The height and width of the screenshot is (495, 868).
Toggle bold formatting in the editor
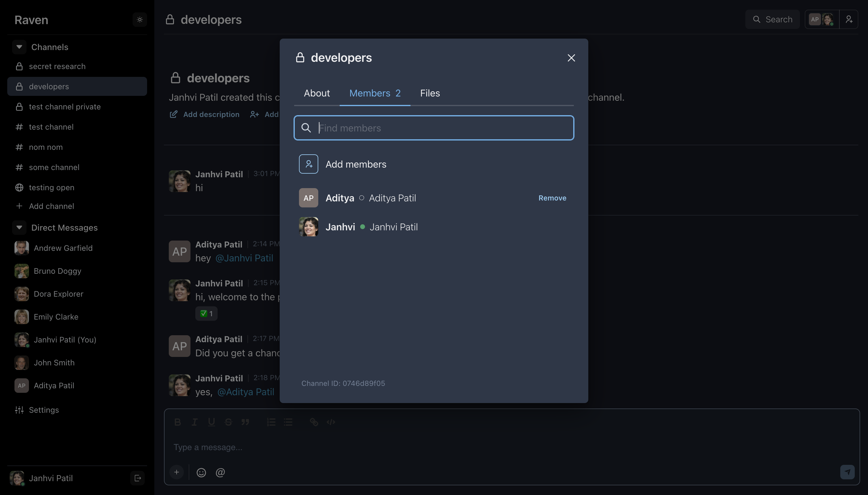tap(178, 422)
